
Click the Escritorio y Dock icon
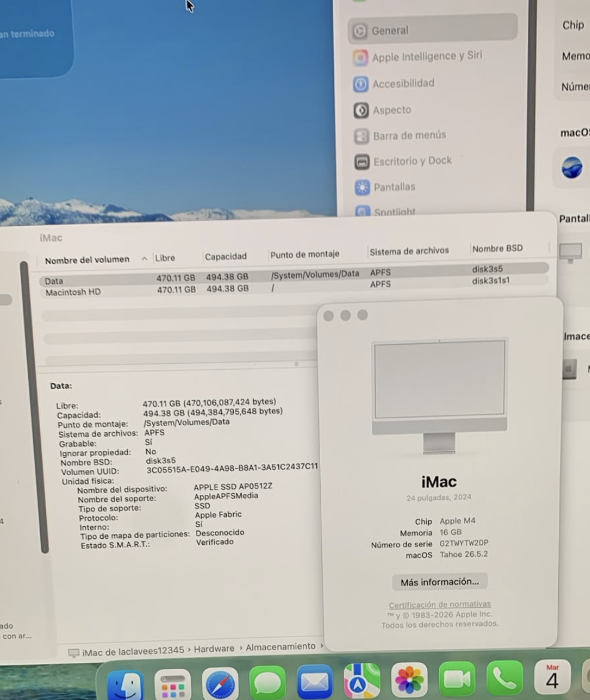point(362,162)
